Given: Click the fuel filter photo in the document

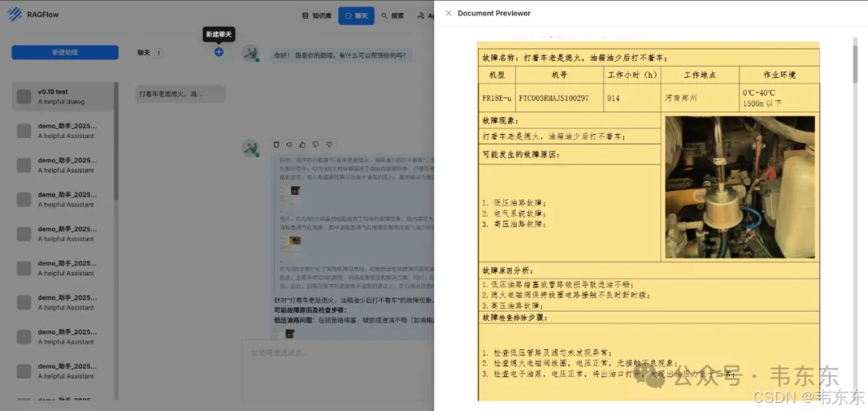Looking at the screenshot, I should 739,187.
